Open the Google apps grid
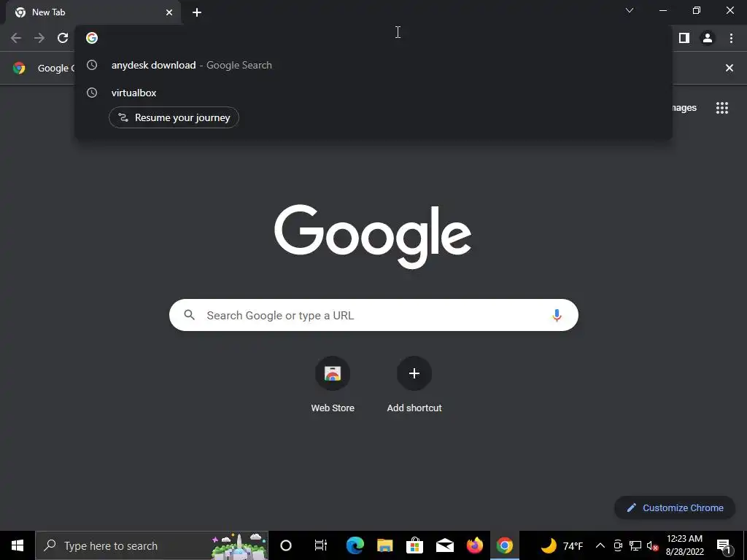The image size is (747, 560). click(x=722, y=108)
